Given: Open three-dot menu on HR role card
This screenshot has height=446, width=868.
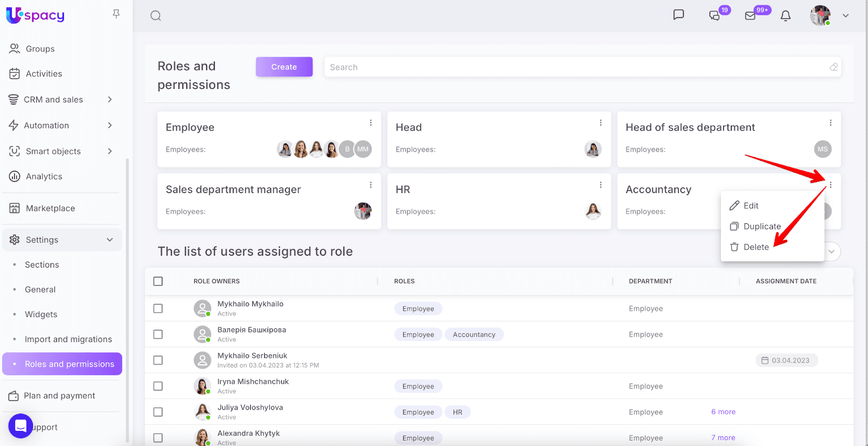Looking at the screenshot, I should [601, 185].
